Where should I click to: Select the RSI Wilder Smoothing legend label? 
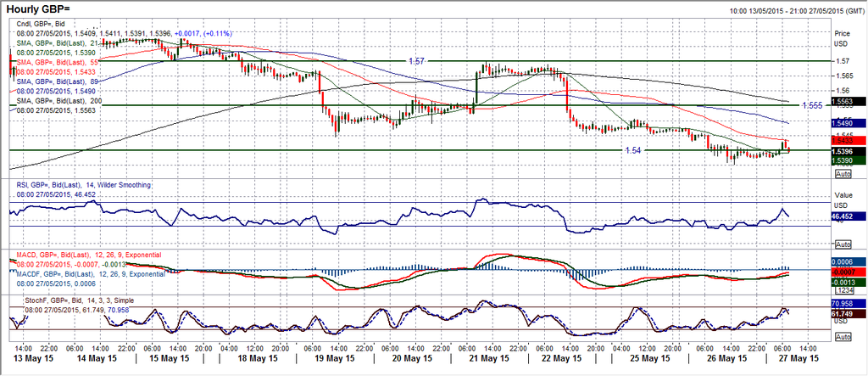point(83,185)
